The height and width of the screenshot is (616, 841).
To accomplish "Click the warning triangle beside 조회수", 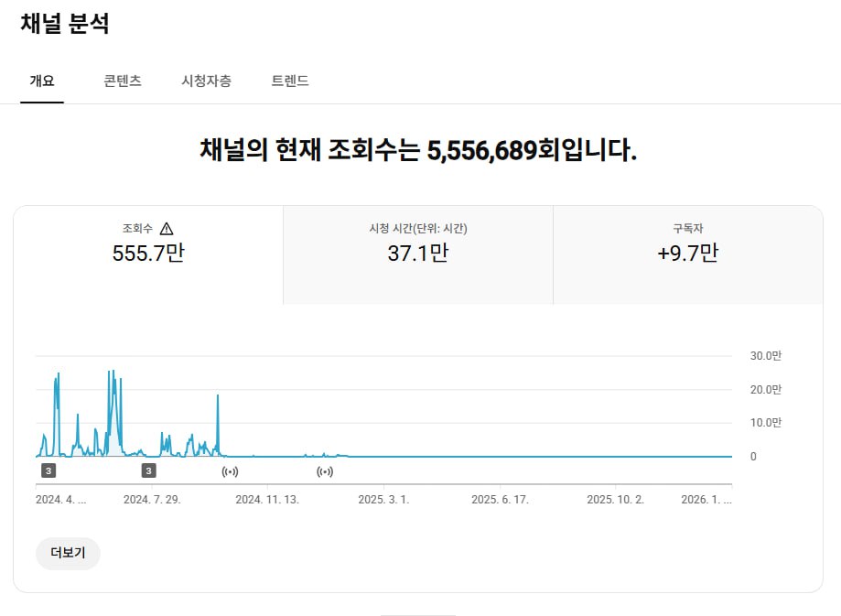I will pyautogui.click(x=167, y=229).
